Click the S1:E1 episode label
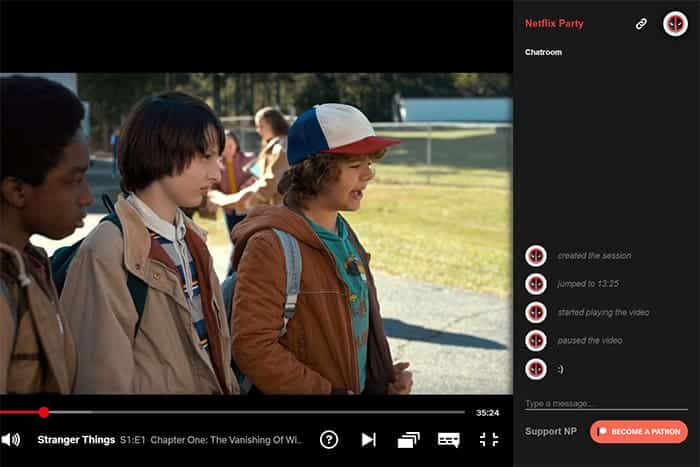 (x=132, y=440)
